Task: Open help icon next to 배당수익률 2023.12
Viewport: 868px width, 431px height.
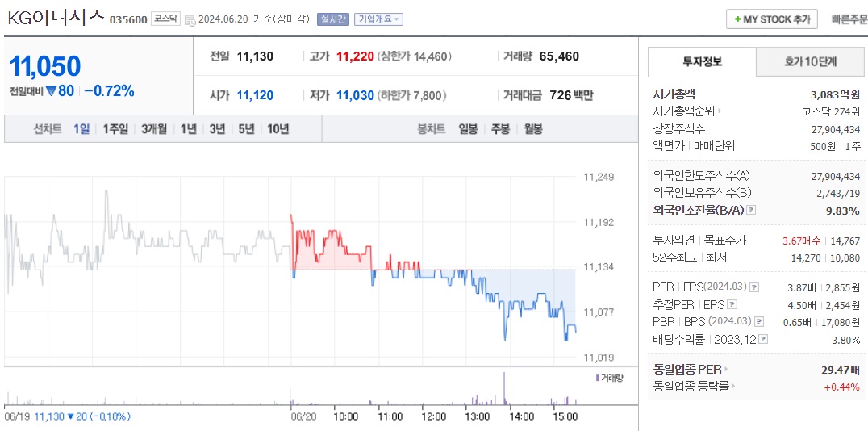Action: [764, 339]
